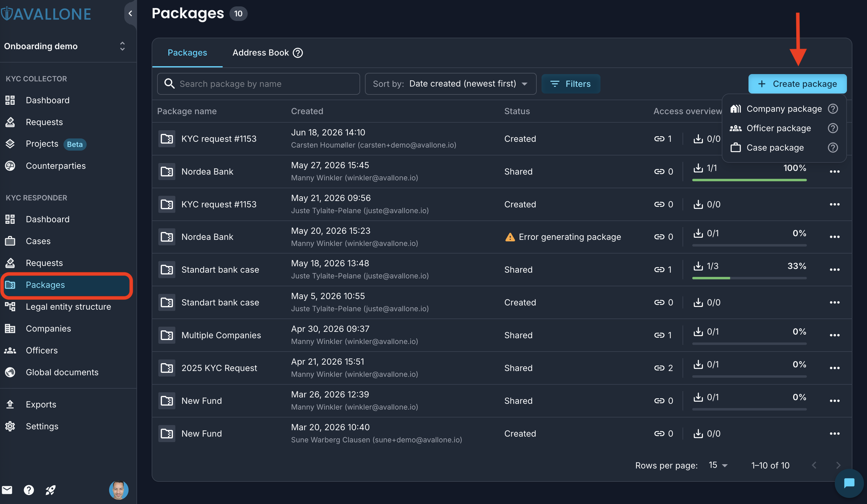
Task: Go to the next page of packages
Action: pyautogui.click(x=838, y=465)
